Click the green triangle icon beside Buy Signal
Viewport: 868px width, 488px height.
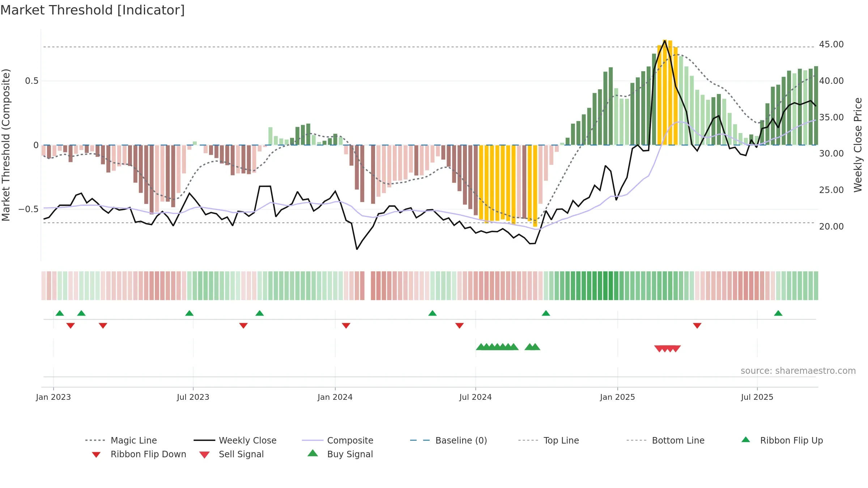click(x=313, y=453)
